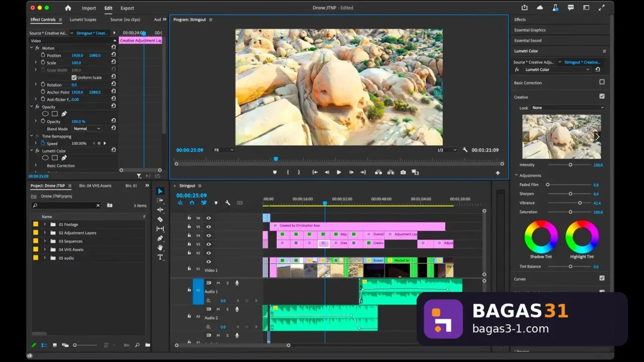Open the Effect Controls filter icon

pyautogui.click(x=139, y=176)
